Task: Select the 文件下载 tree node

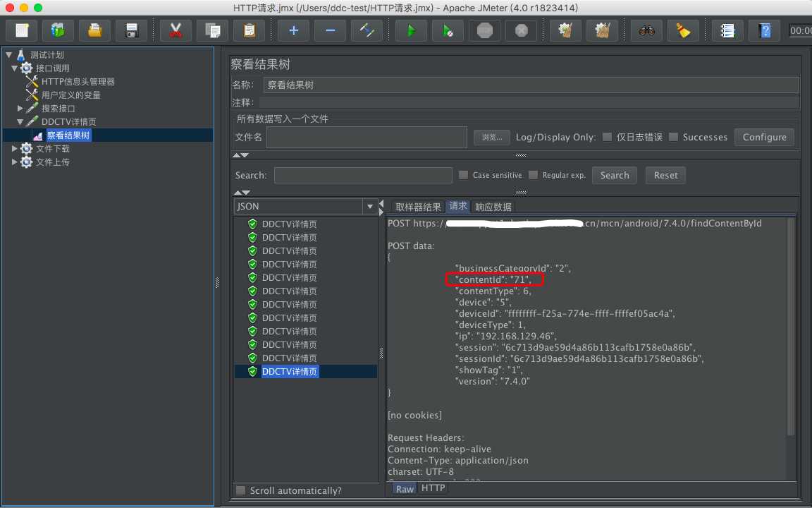Action: tap(52, 149)
